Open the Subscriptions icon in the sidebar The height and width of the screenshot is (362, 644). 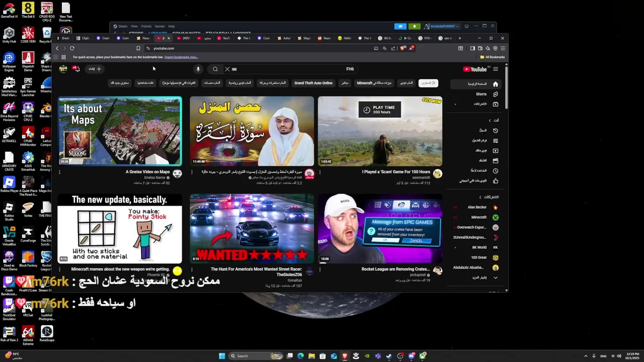[496, 104]
